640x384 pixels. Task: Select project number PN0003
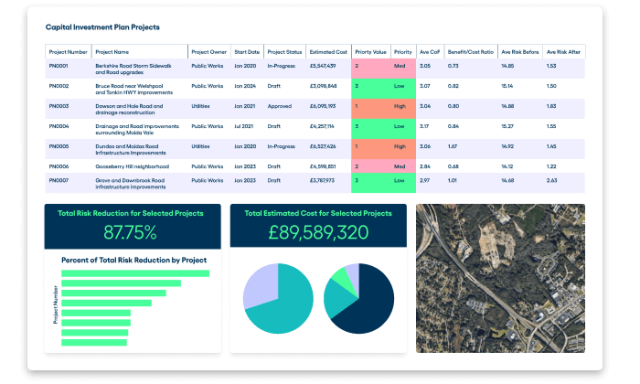[59, 106]
